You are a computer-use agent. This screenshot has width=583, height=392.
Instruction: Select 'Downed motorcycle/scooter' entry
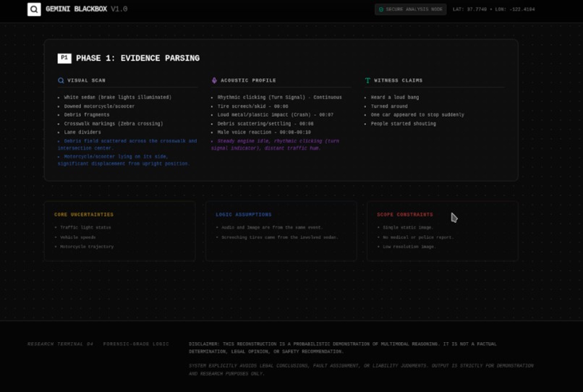point(99,106)
